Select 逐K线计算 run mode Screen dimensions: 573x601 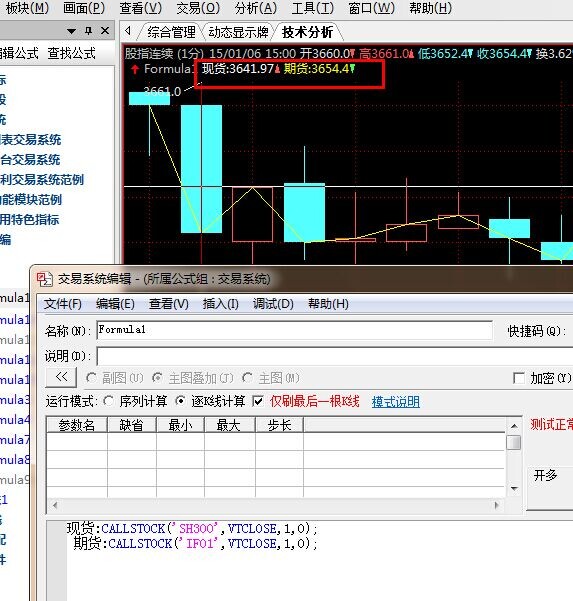[x=180, y=401]
